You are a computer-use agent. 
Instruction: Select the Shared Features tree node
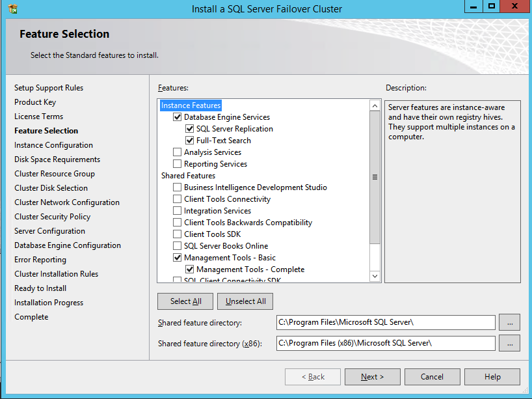coord(188,176)
